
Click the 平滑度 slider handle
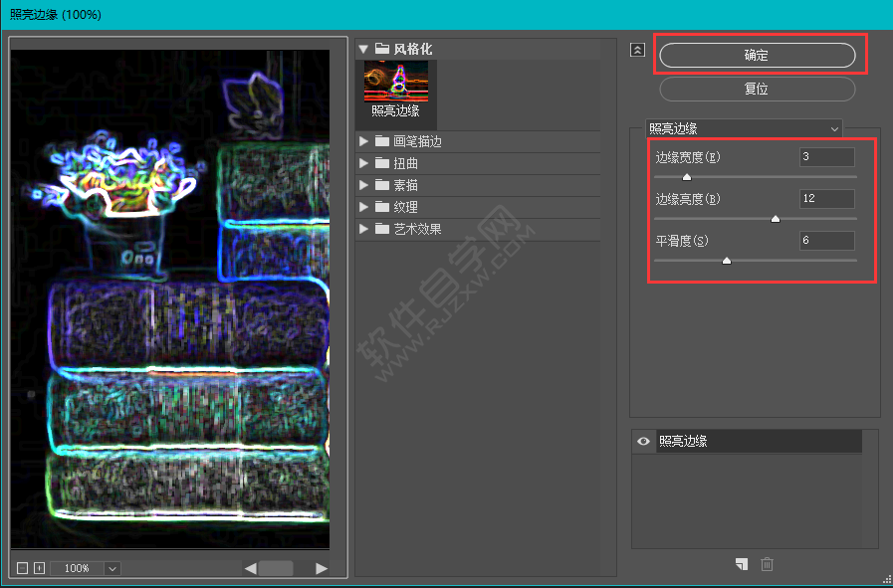[727, 261]
